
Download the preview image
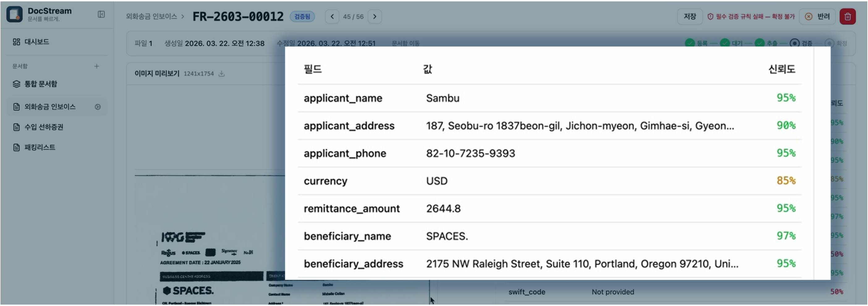pyautogui.click(x=221, y=74)
